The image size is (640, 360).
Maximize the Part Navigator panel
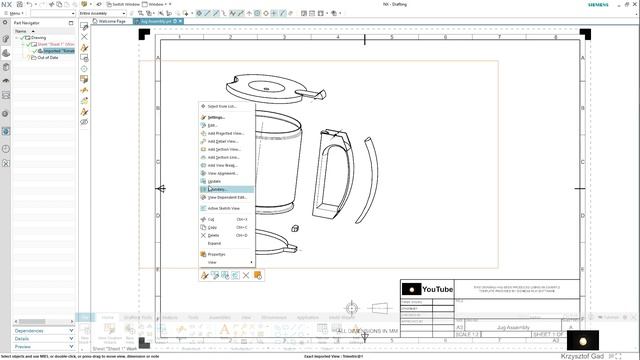tap(71, 23)
